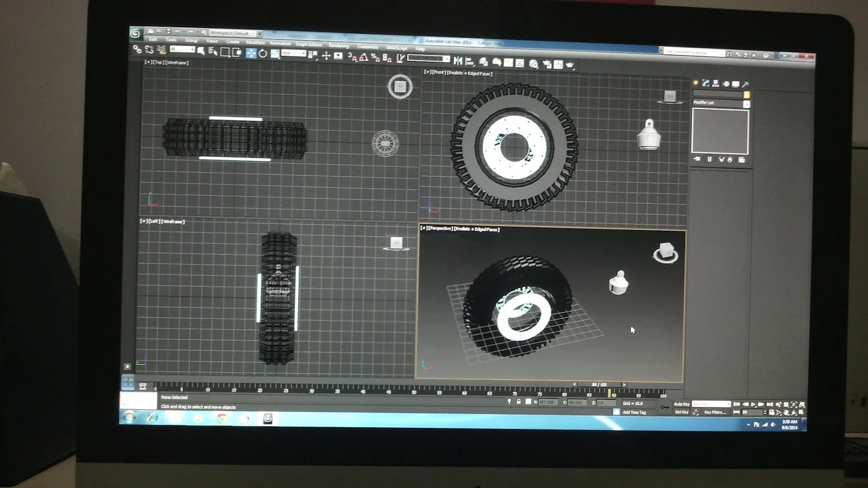Toggle Angle Snap on main toolbar
Screen dimensions: 868x488
(x=364, y=57)
